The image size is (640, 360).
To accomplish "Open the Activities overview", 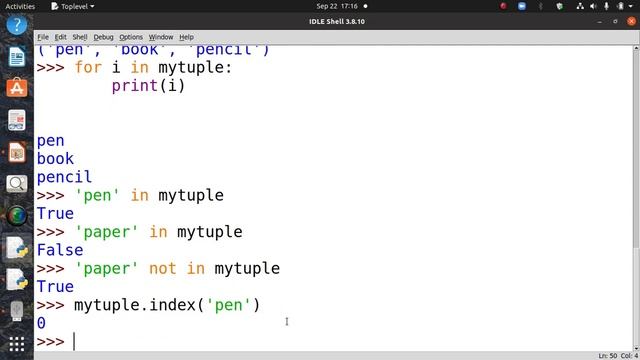I will [x=20, y=6].
